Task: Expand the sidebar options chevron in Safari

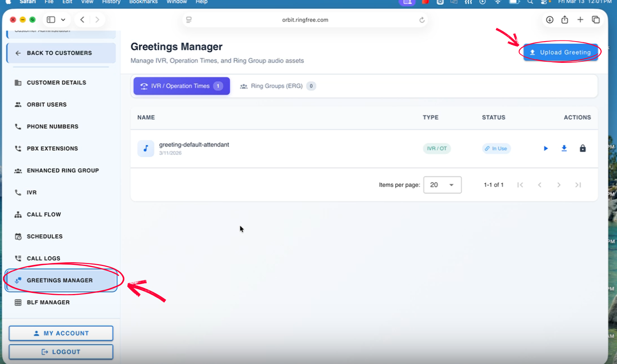Action: point(63,20)
